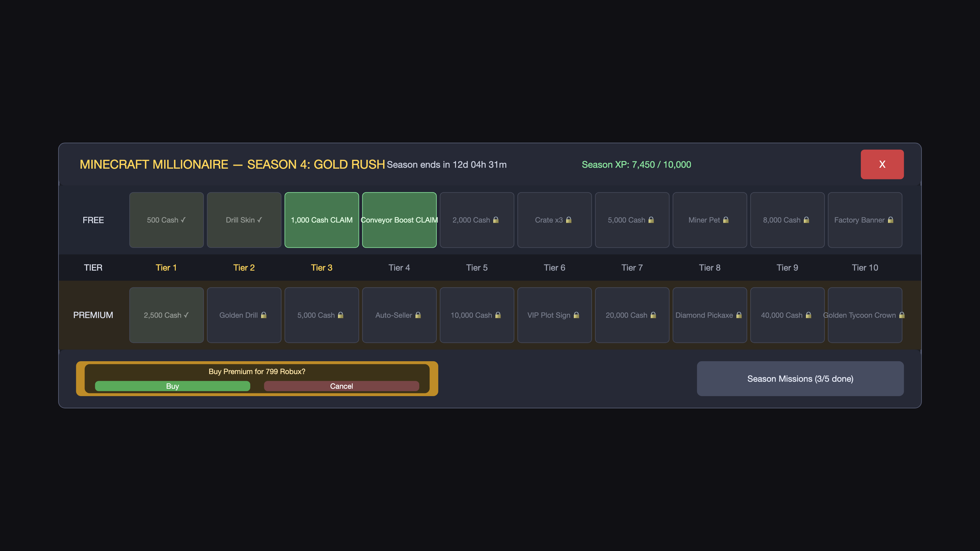Click the Tier 9 label
980x551 pixels.
point(787,267)
